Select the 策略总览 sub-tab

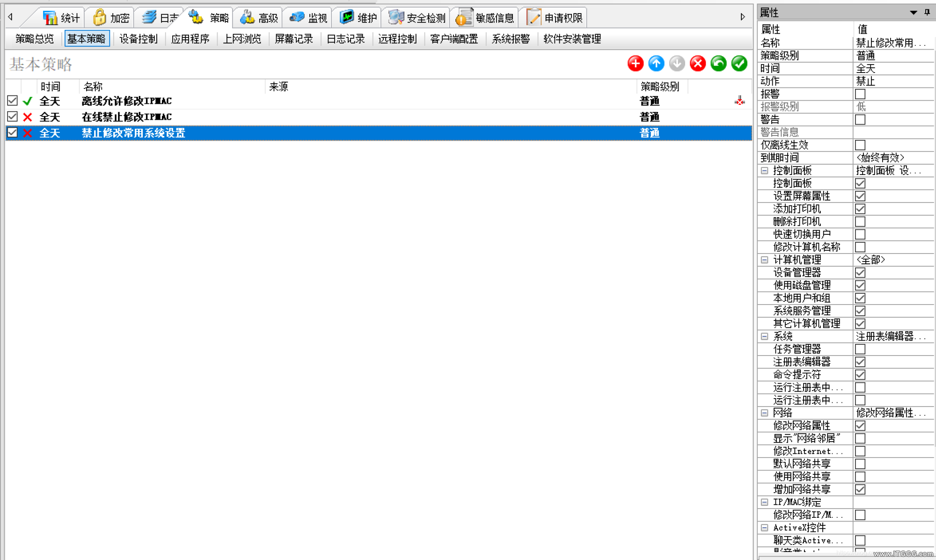[34, 39]
